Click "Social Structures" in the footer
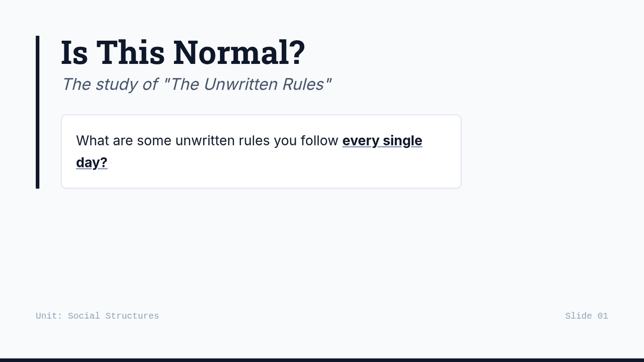The image size is (644, 362). coord(113,316)
